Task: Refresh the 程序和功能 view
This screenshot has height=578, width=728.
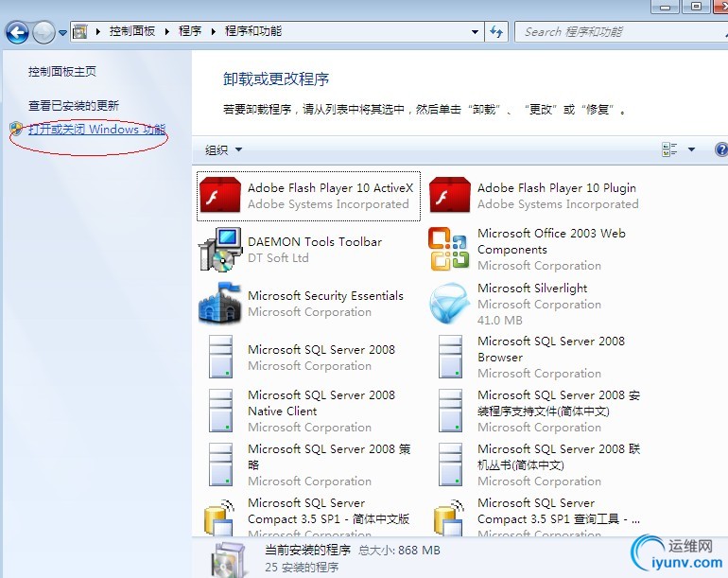Action: [x=496, y=32]
